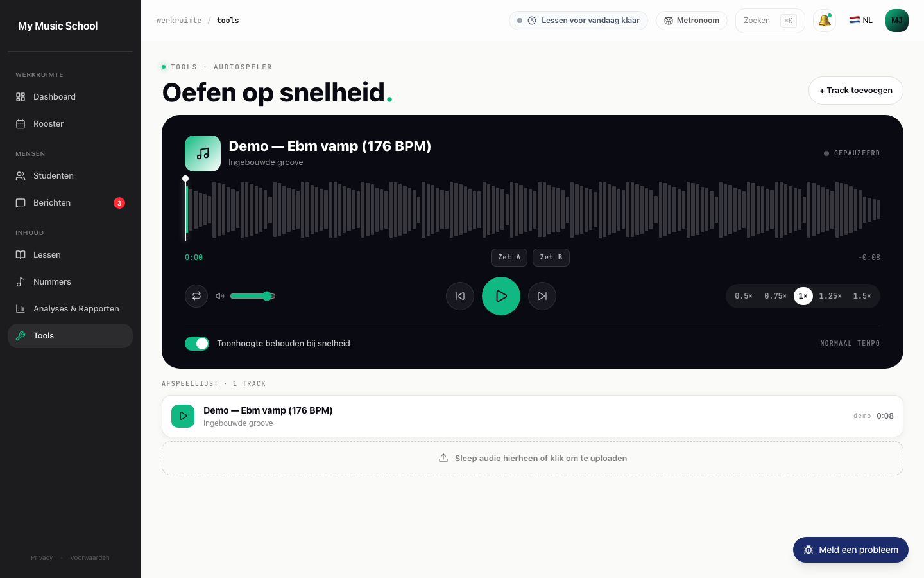Click the My Music School logo title
Image resolution: width=924 pixels, height=578 pixels.
click(x=58, y=26)
